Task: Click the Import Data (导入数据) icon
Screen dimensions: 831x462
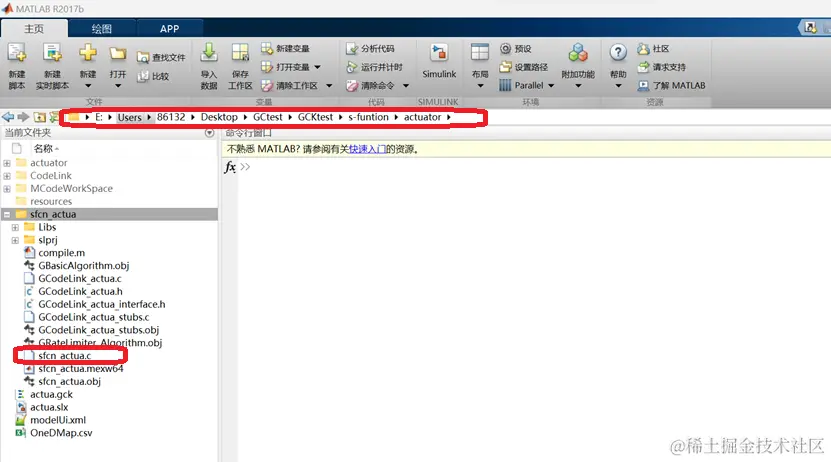Action: point(209,53)
